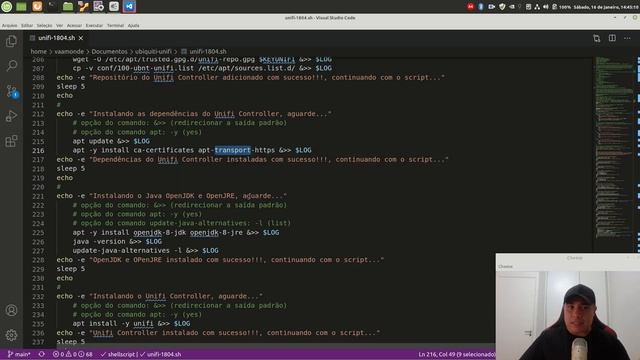
Task: Click line number 225 in the gutter
Action: pos(38,233)
